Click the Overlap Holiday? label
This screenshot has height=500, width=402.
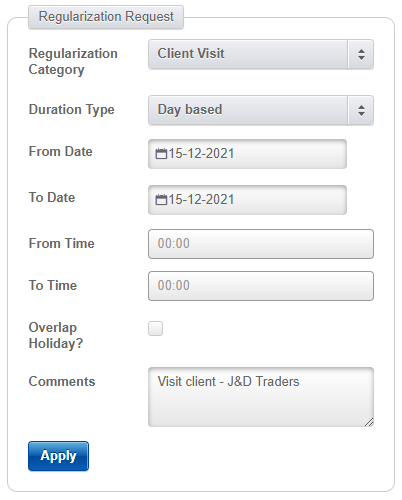[56, 335]
